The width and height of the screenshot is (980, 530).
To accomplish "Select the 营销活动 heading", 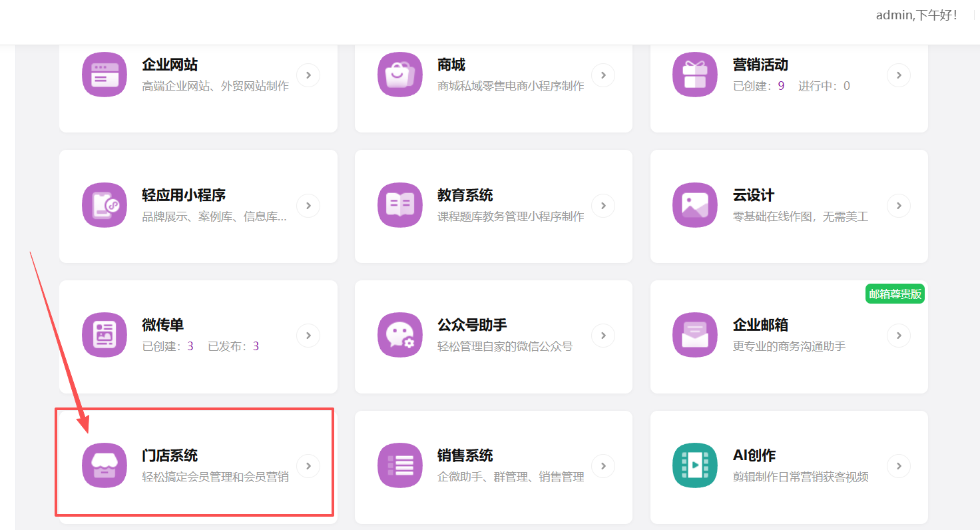I will tap(760, 65).
